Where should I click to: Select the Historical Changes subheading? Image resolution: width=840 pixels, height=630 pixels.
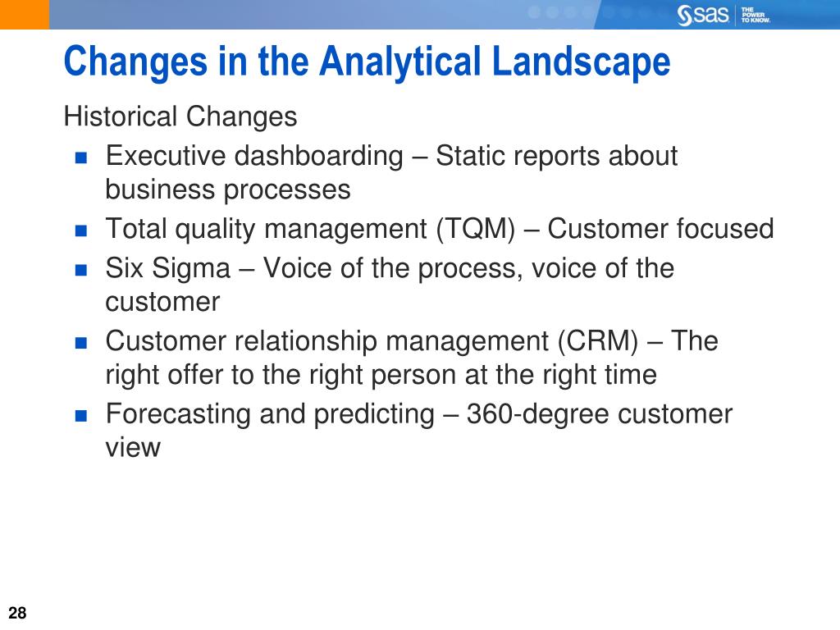point(180,116)
